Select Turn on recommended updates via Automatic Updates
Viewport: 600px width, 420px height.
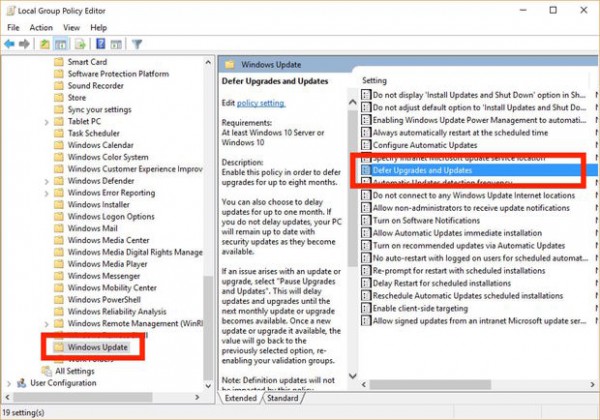pos(469,246)
